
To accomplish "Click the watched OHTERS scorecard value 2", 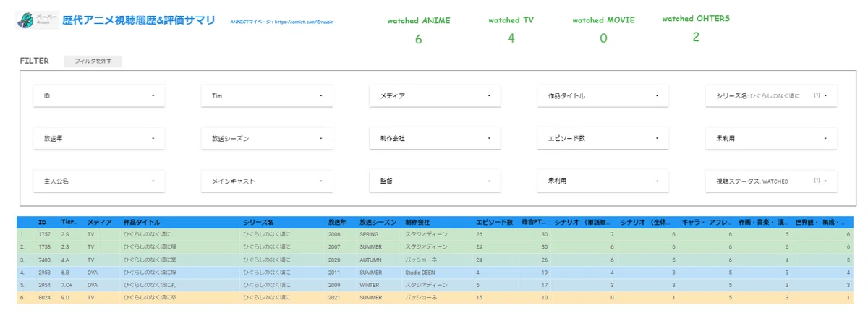I will 696,37.
